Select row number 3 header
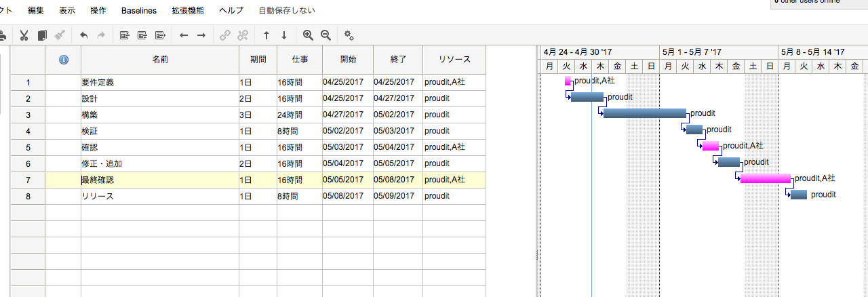868x297 pixels. 28,115
